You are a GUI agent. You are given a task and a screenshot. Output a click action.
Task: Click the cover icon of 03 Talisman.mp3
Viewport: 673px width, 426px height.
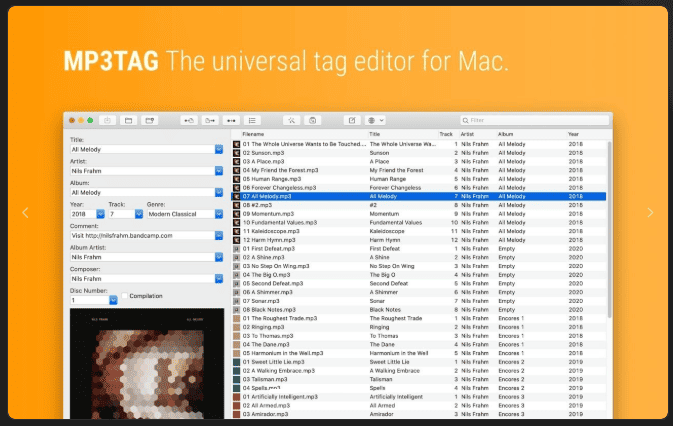[x=236, y=379]
